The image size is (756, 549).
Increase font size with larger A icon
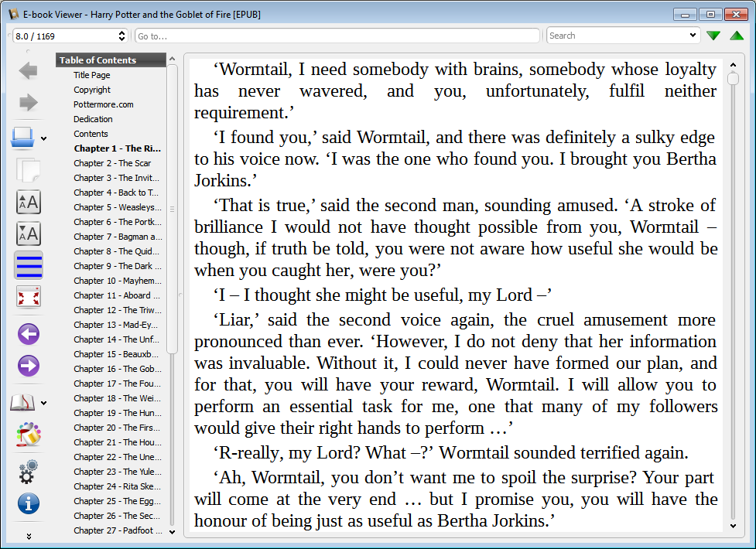pos(29,202)
